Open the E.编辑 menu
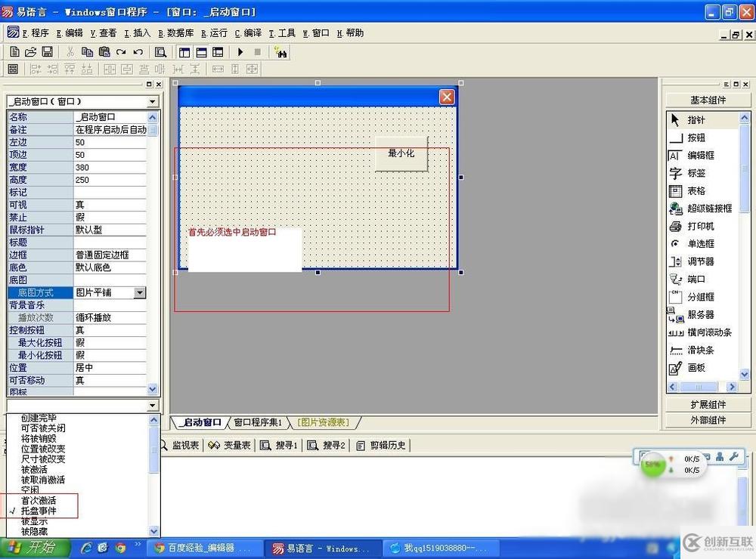This screenshot has width=756, height=559. click(70, 32)
